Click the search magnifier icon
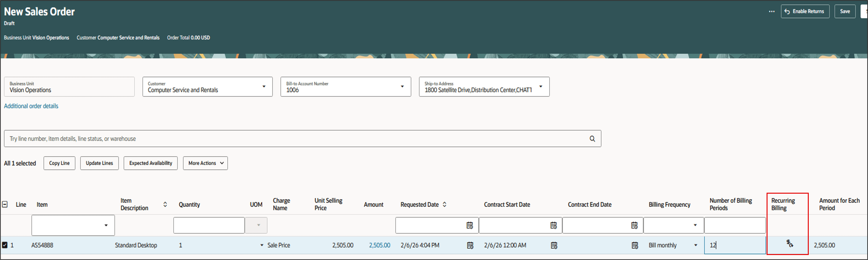This screenshot has height=260, width=868. pos(592,139)
